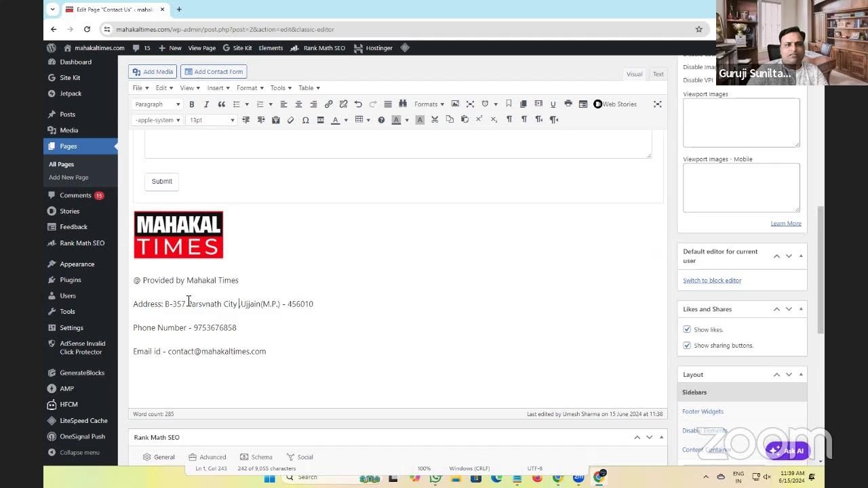Collapse Likes and Shares panel triangle
868x488 pixels.
click(801, 309)
